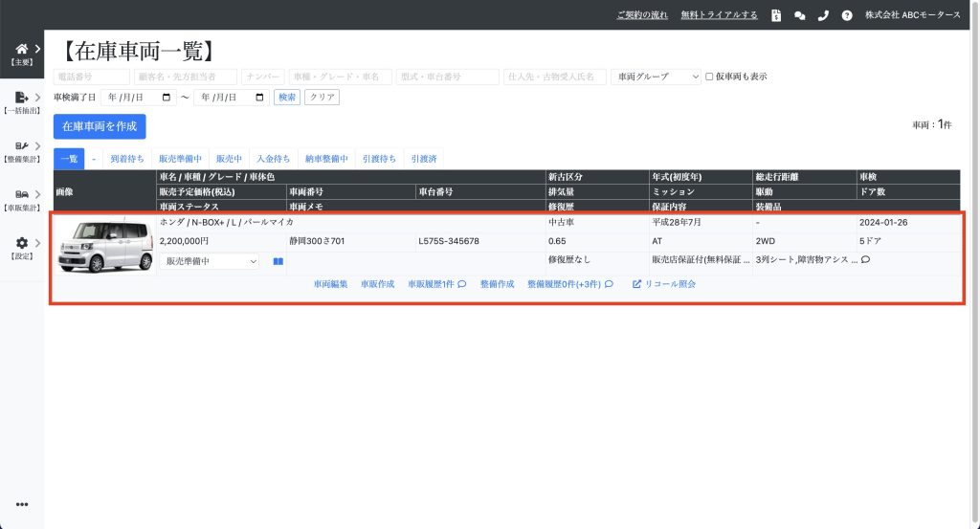Select the 一覧 tab
Screen dimensions: 980x529
pos(69,159)
